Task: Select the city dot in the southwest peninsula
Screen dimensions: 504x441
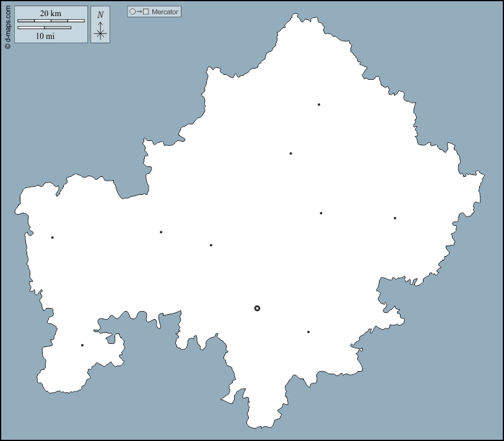Action: tap(82, 345)
